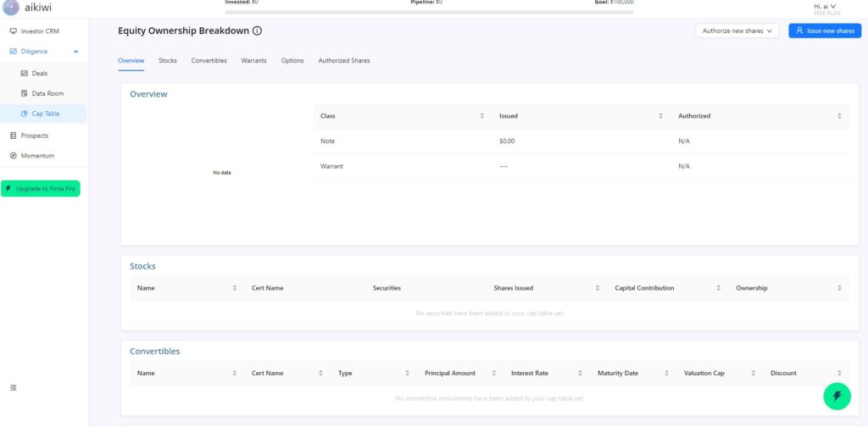The width and height of the screenshot is (868, 427).
Task: Open the floating green lightning button
Action: click(x=837, y=396)
